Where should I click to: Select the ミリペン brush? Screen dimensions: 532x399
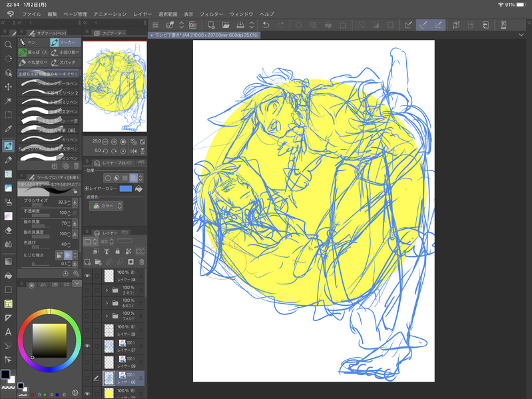click(x=49, y=139)
